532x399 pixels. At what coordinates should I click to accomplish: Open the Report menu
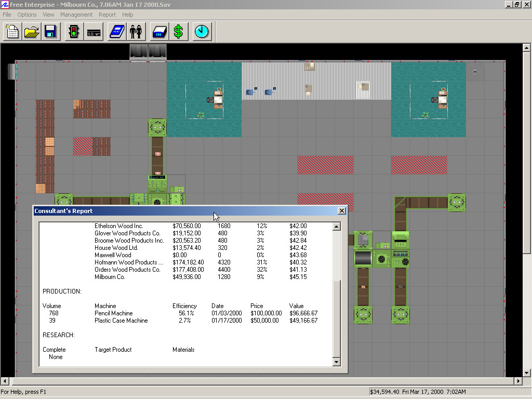click(107, 15)
